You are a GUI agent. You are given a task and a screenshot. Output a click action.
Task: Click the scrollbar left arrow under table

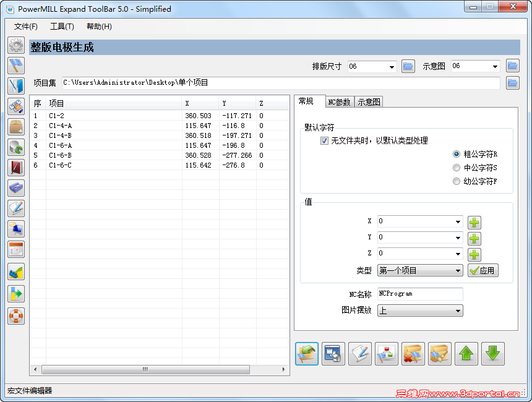(35, 369)
